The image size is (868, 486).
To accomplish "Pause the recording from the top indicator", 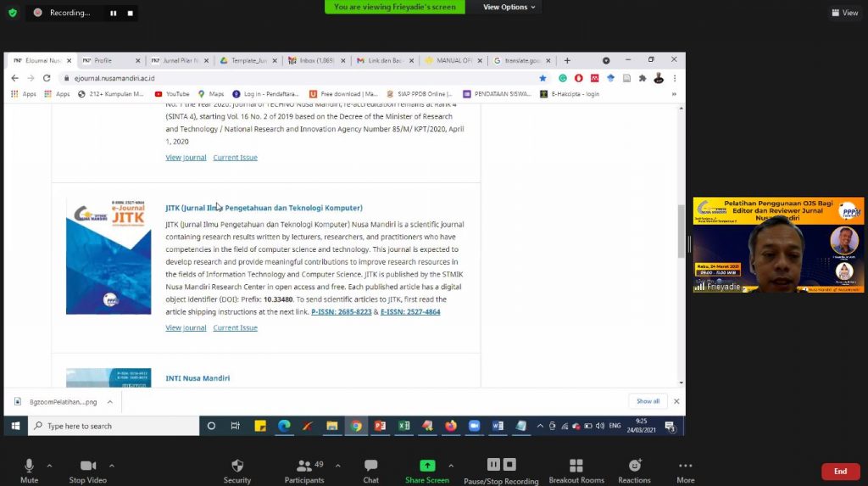I will pyautogui.click(x=113, y=14).
